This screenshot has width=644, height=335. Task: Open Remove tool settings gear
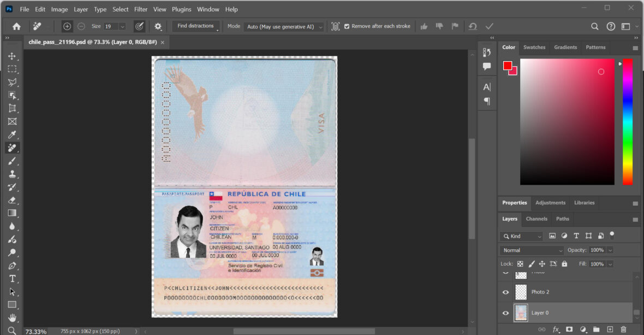point(158,26)
